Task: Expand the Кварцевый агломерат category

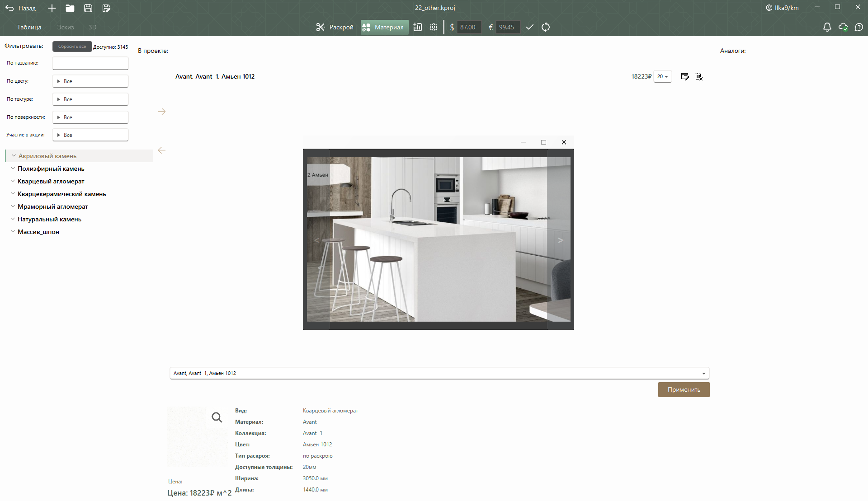Action: coord(51,181)
